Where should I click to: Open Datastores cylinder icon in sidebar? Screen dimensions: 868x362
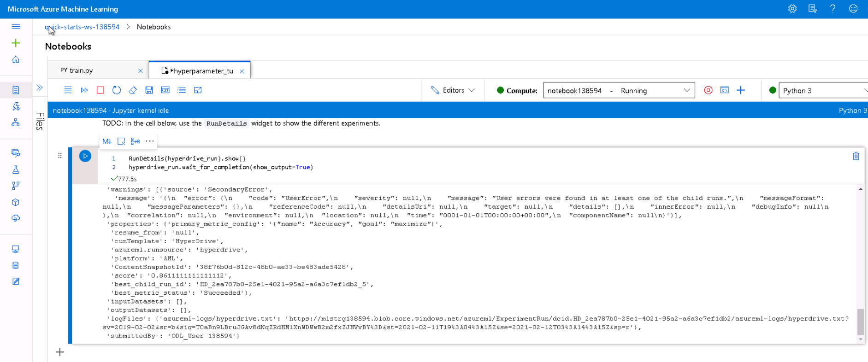coord(16,265)
